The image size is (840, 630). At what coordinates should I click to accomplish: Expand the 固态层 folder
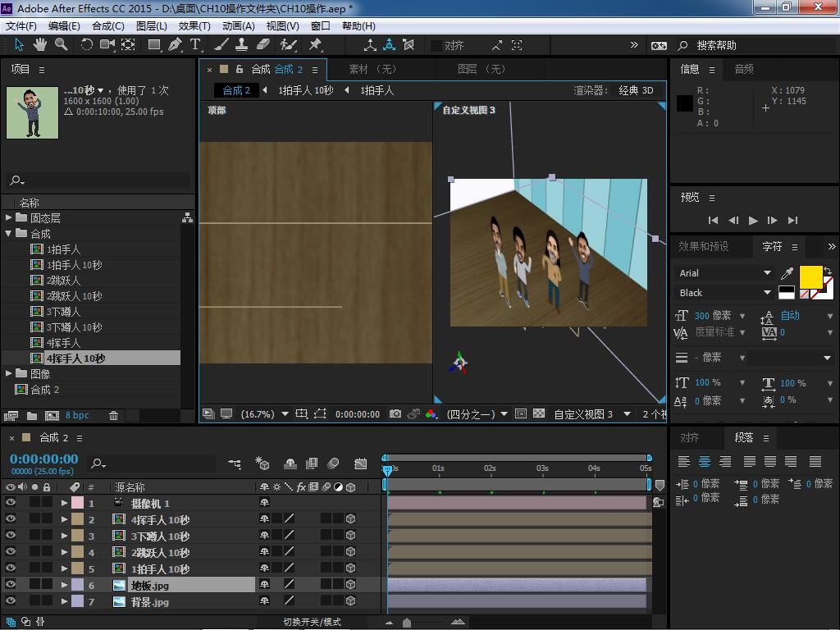pos(9,218)
